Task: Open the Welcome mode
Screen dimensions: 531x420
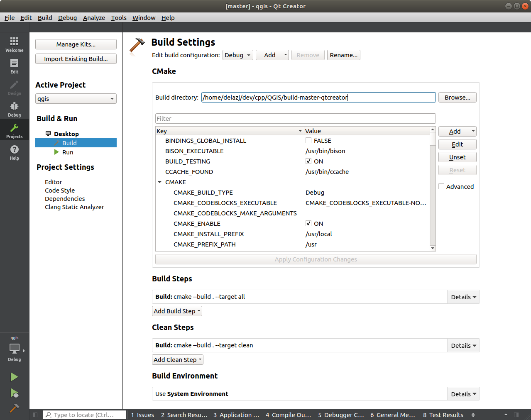Action: point(14,44)
